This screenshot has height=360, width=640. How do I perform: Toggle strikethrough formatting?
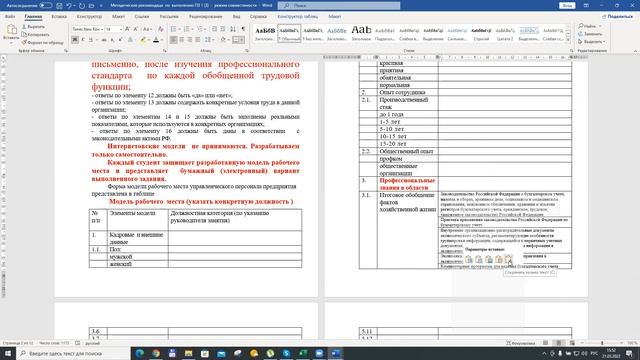pyautogui.click(x=104, y=40)
